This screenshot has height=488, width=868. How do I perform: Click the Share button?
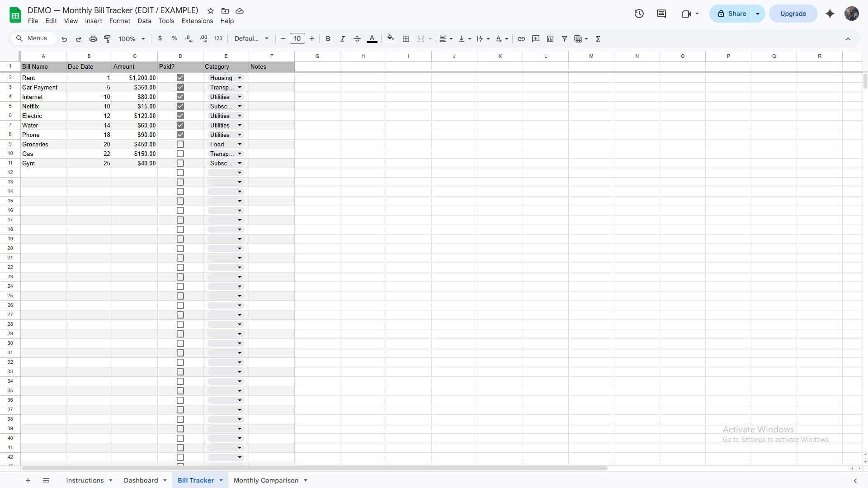point(731,14)
